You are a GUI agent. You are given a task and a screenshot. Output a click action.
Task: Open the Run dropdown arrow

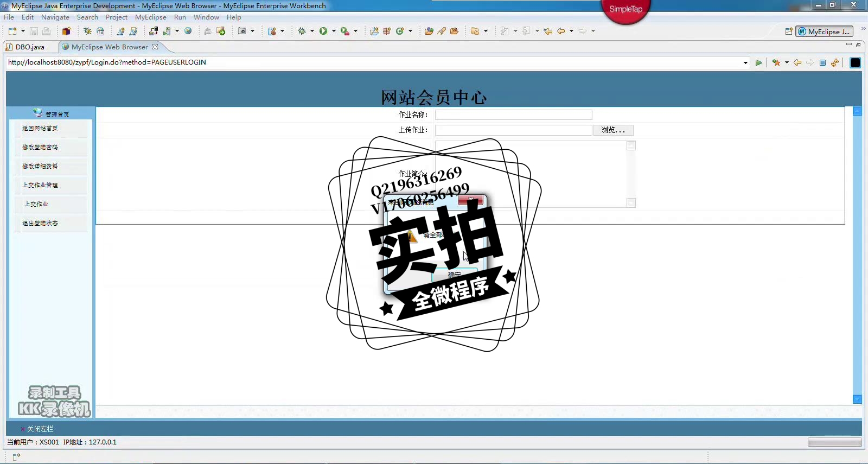click(x=334, y=31)
